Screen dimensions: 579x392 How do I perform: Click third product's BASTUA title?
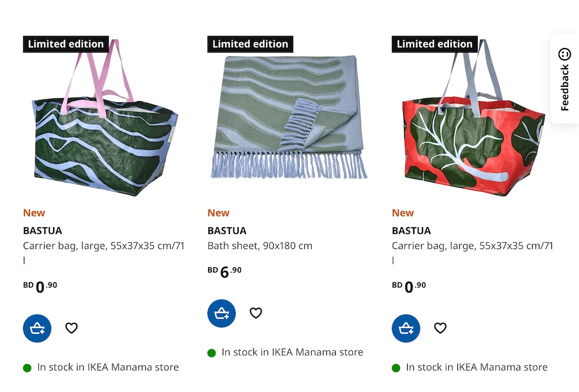click(412, 230)
